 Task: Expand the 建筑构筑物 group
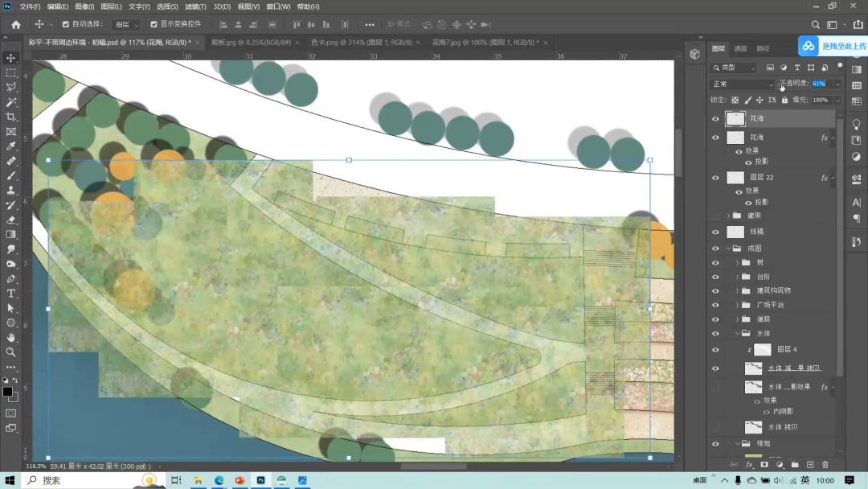pyautogui.click(x=737, y=290)
